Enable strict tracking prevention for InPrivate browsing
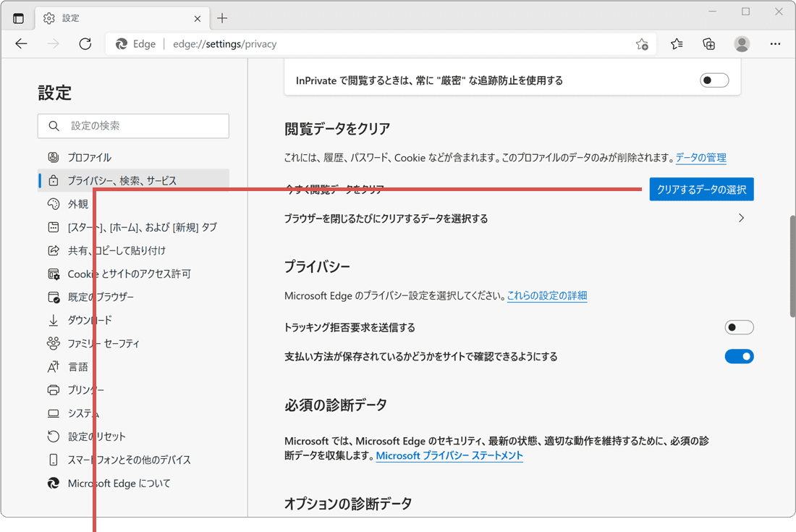The height and width of the screenshot is (532, 796). click(714, 80)
